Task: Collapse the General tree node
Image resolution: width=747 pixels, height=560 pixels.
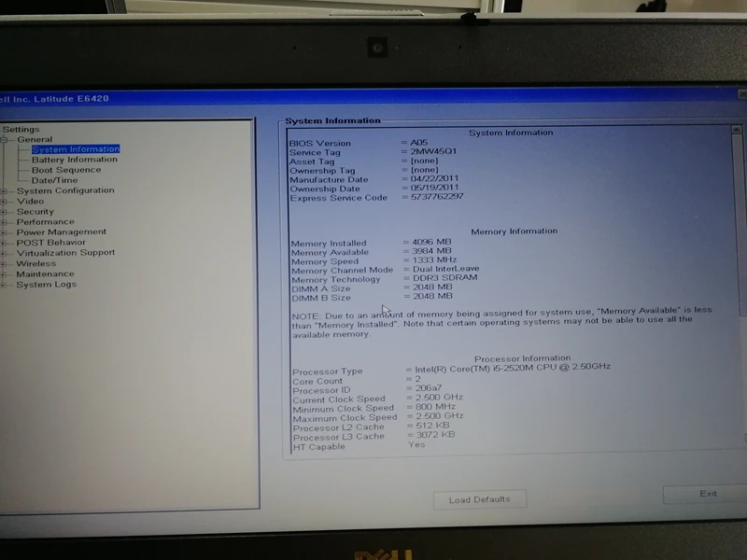Action: tap(4, 139)
